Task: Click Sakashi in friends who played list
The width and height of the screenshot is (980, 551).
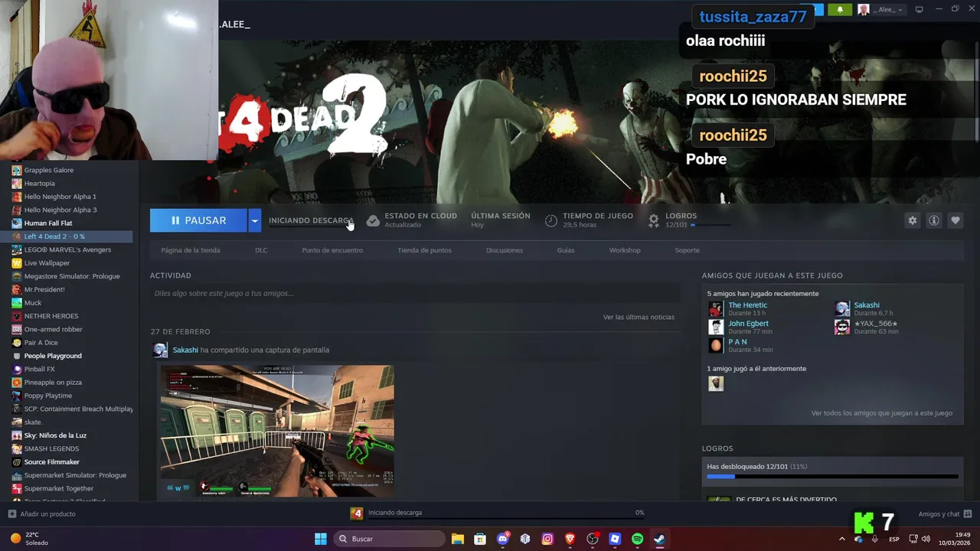Action: click(x=867, y=305)
